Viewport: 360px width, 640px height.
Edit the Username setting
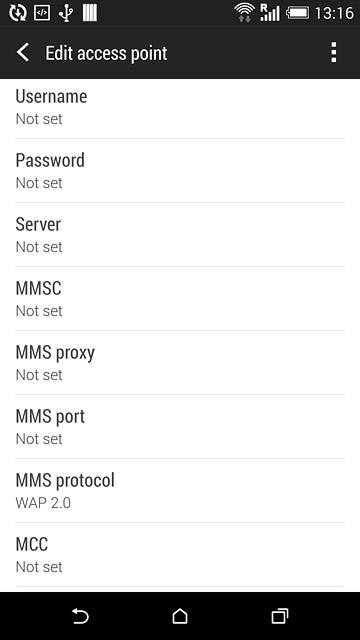pos(180,107)
